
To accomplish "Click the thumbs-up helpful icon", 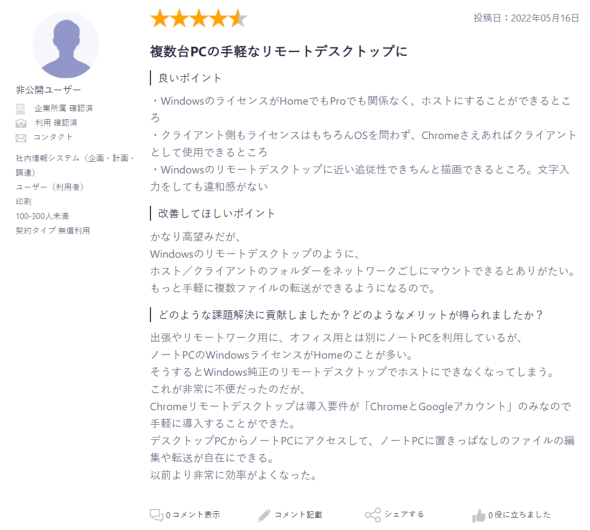I will tap(479, 515).
